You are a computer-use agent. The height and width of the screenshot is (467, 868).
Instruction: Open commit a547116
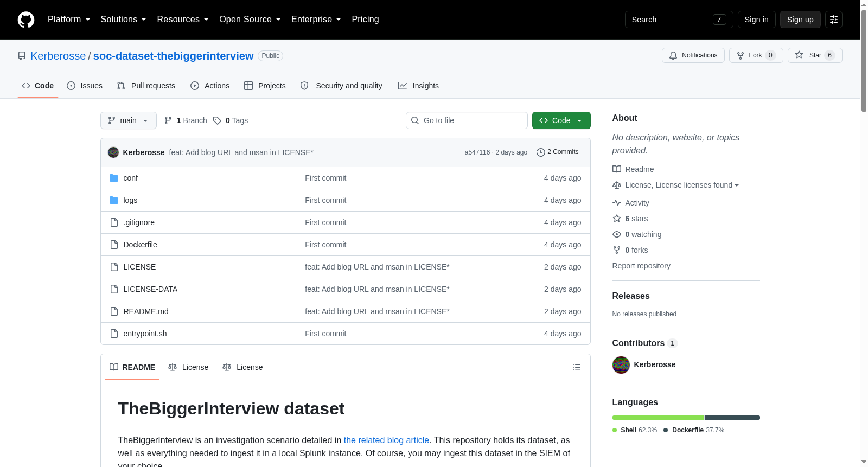[477, 152]
